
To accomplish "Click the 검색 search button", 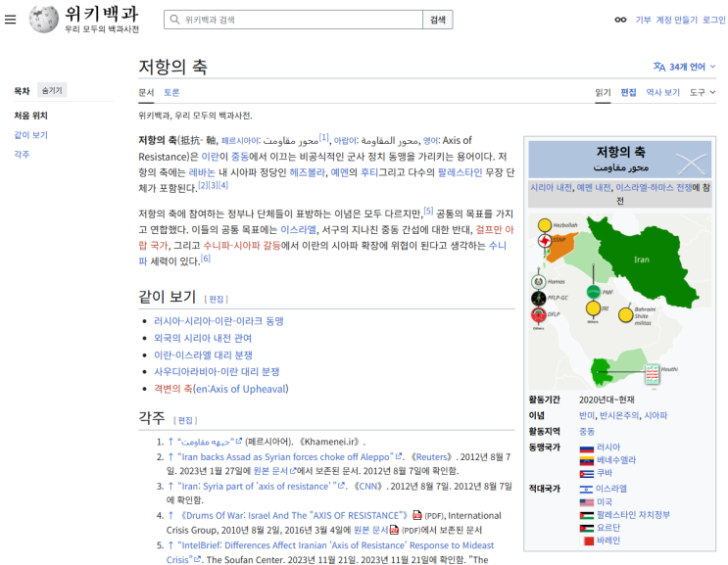I will coord(438,20).
